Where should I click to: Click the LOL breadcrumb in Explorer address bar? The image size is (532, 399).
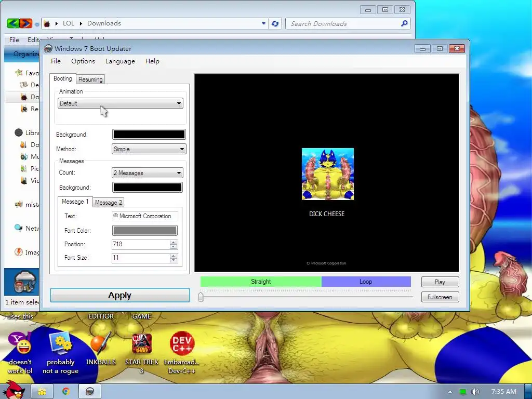tap(68, 23)
